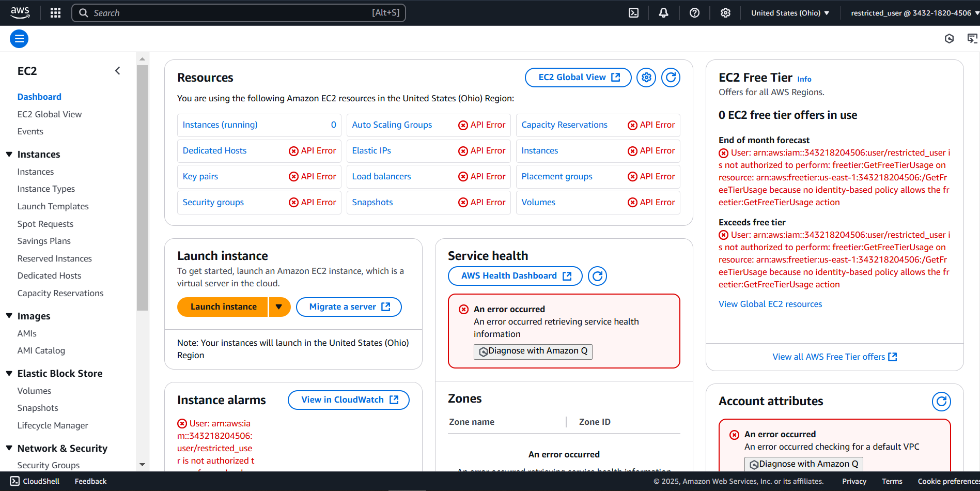Viewport: 980px width, 491px height.
Task: Open Load balancers resource link
Action: [x=381, y=176]
